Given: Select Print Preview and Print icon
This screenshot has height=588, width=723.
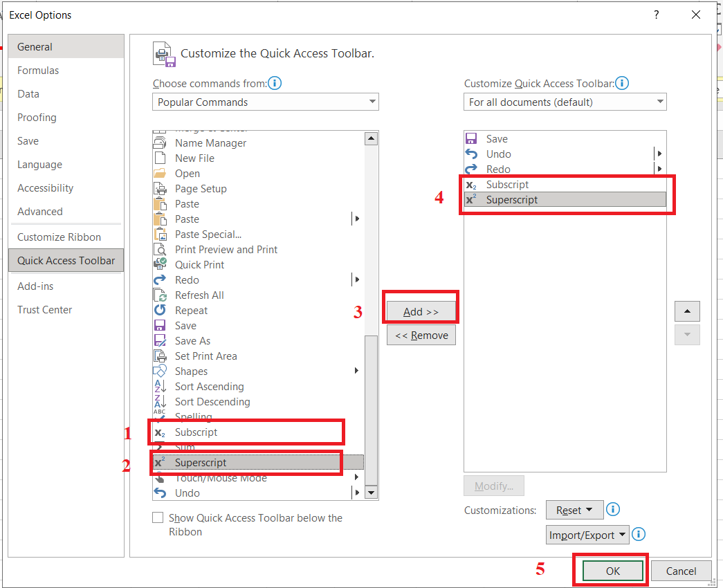Looking at the screenshot, I should [x=160, y=250].
